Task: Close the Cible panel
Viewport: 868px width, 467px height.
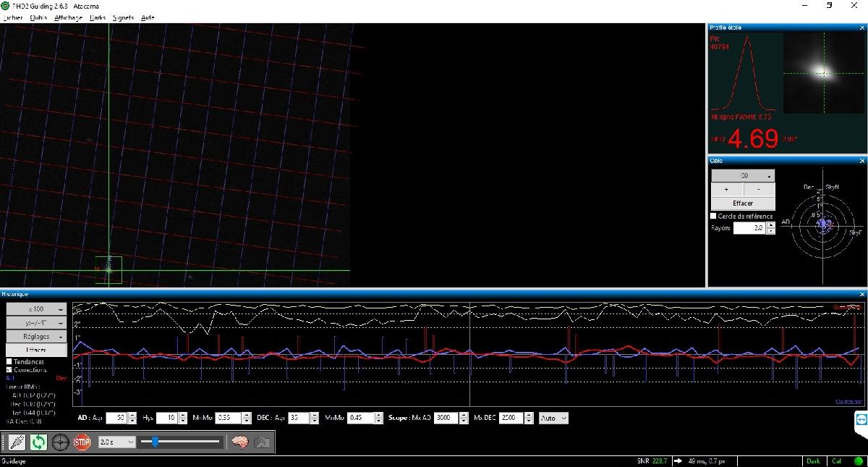Action: pyautogui.click(x=862, y=161)
